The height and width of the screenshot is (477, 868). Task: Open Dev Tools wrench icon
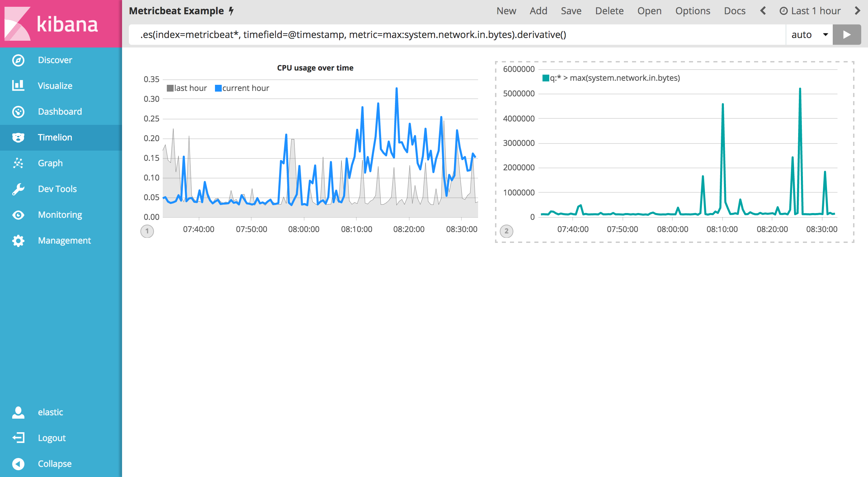(18, 189)
